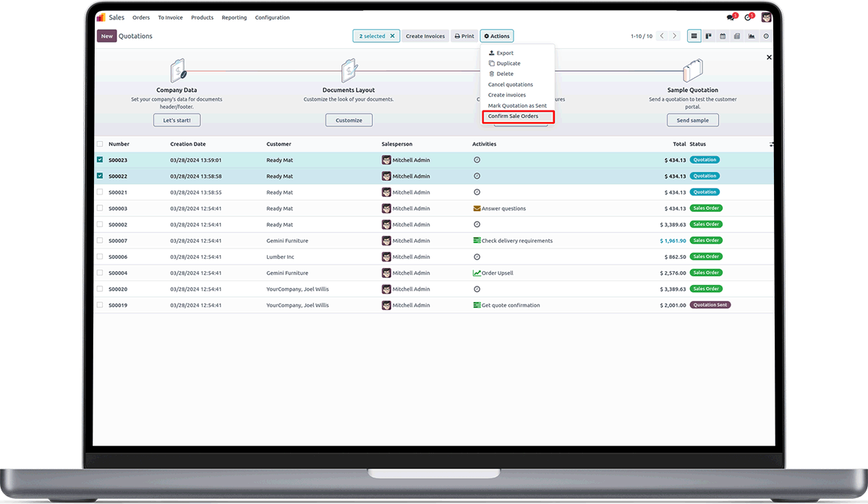Click the Send sample button
Viewport: 868px width, 504px height.
click(693, 120)
